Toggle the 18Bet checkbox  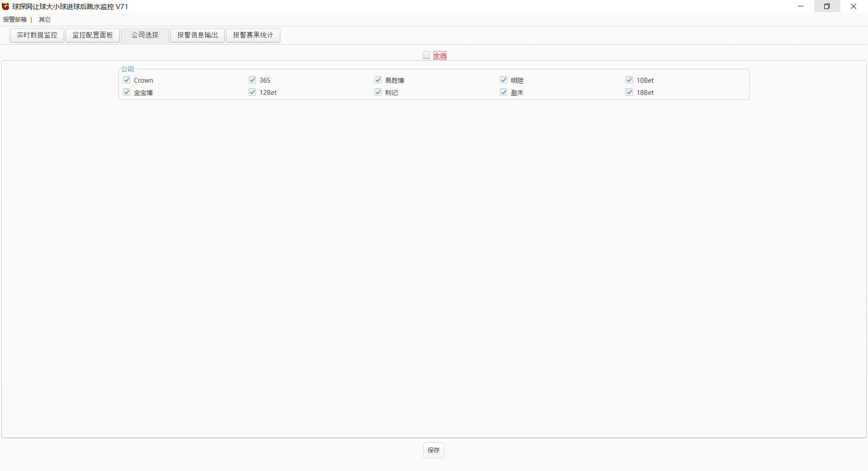629,92
